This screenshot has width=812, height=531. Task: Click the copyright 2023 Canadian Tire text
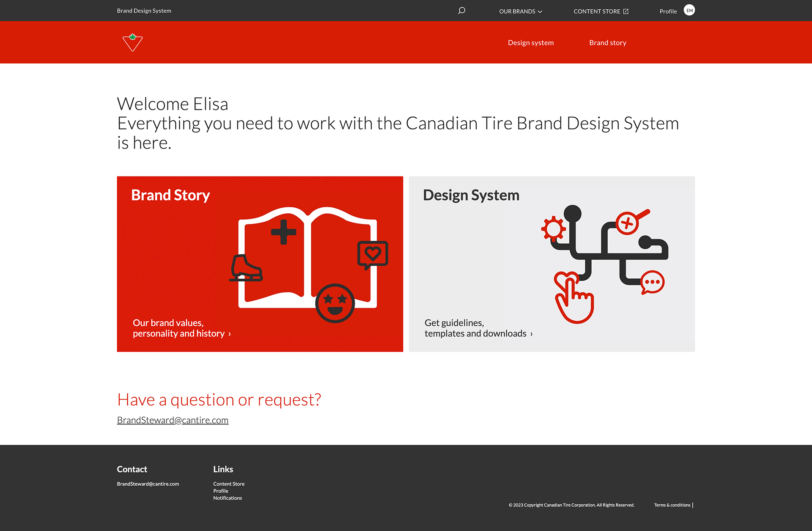pos(571,505)
